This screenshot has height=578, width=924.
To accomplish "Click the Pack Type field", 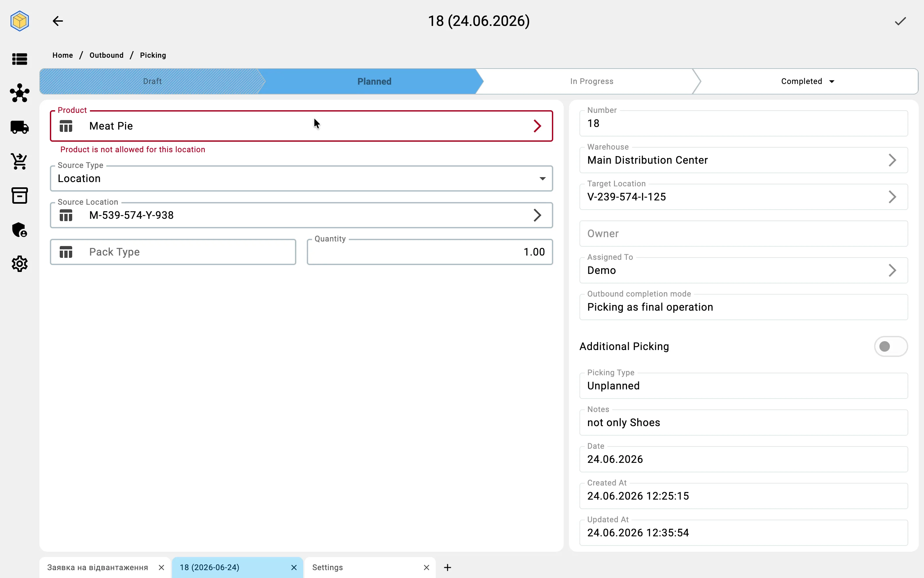I will pyautogui.click(x=173, y=252).
